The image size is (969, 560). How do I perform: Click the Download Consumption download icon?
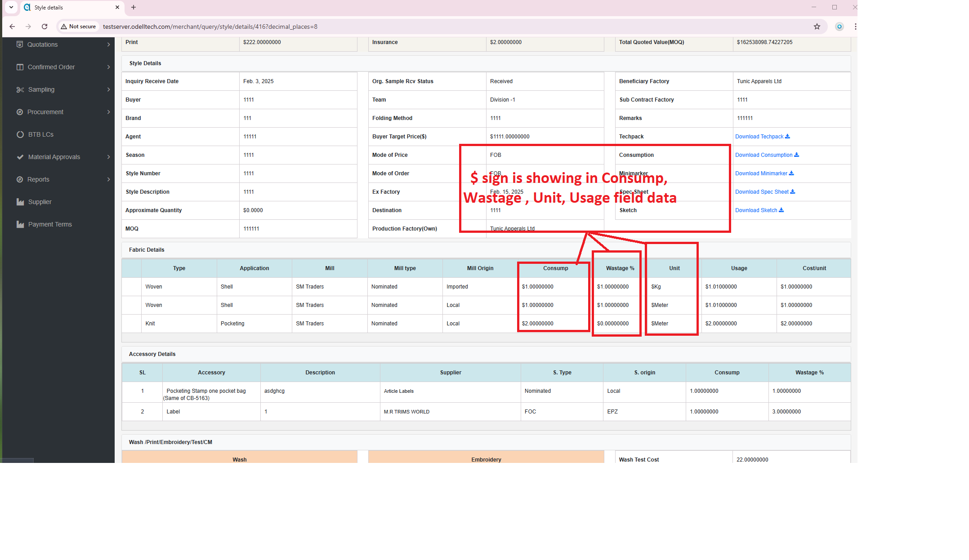coord(797,155)
